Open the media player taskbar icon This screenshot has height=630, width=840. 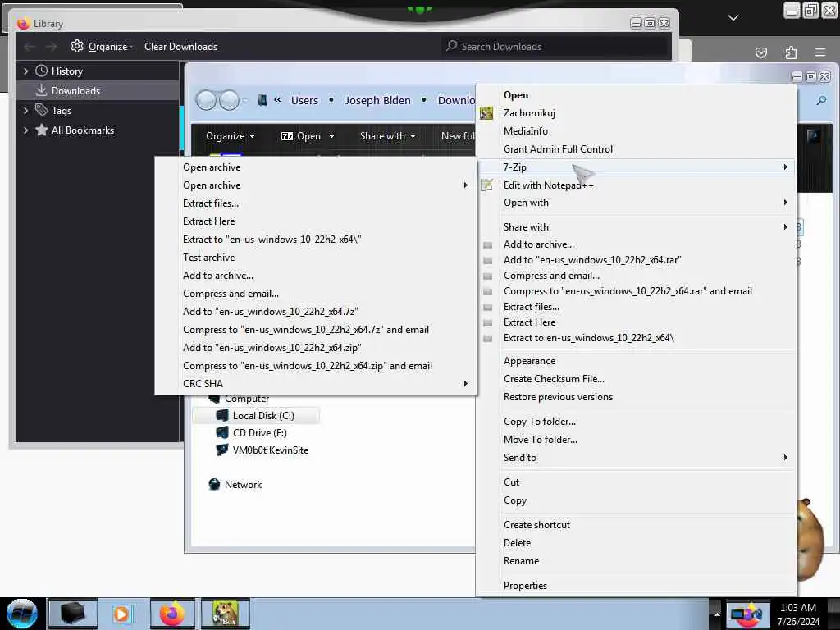(x=121, y=614)
